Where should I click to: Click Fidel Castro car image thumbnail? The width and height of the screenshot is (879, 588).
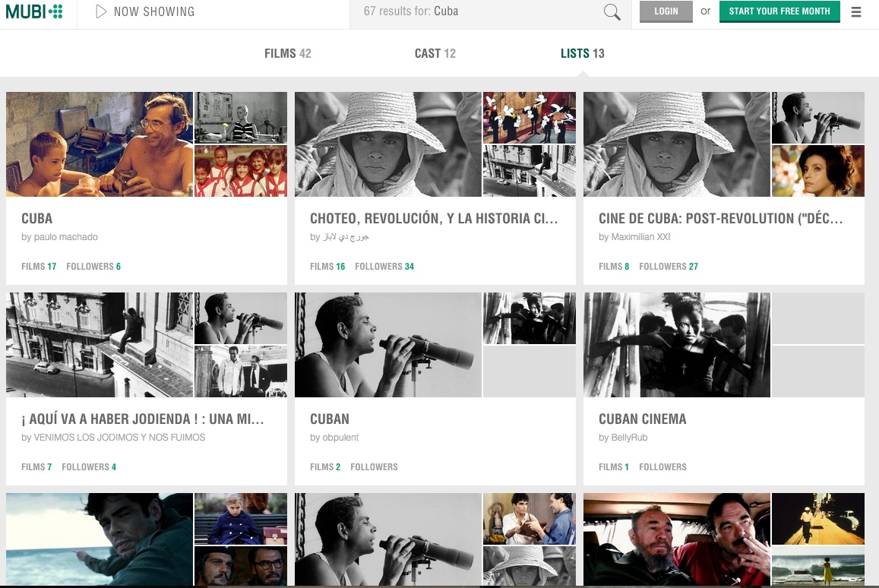tap(677, 539)
